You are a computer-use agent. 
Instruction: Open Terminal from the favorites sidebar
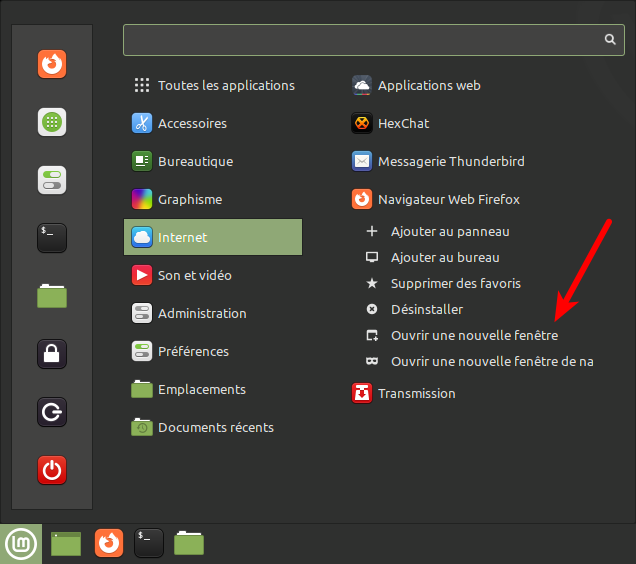tap(52, 238)
